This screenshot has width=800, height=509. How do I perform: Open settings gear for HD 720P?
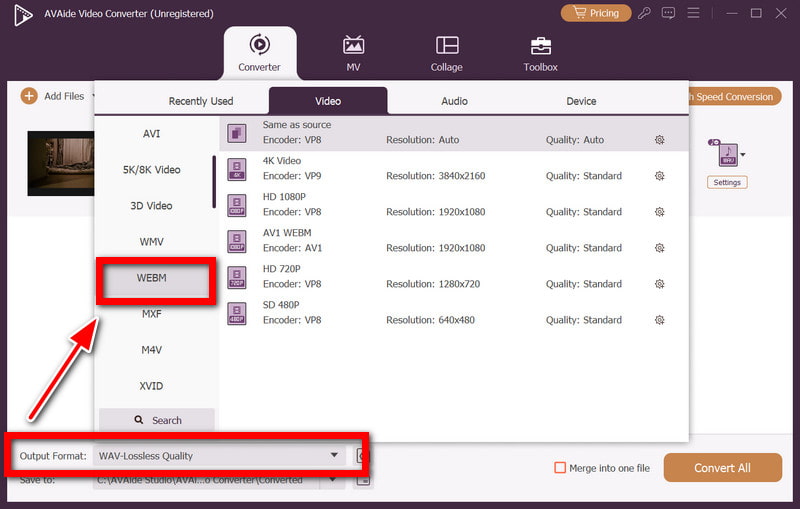(x=660, y=284)
